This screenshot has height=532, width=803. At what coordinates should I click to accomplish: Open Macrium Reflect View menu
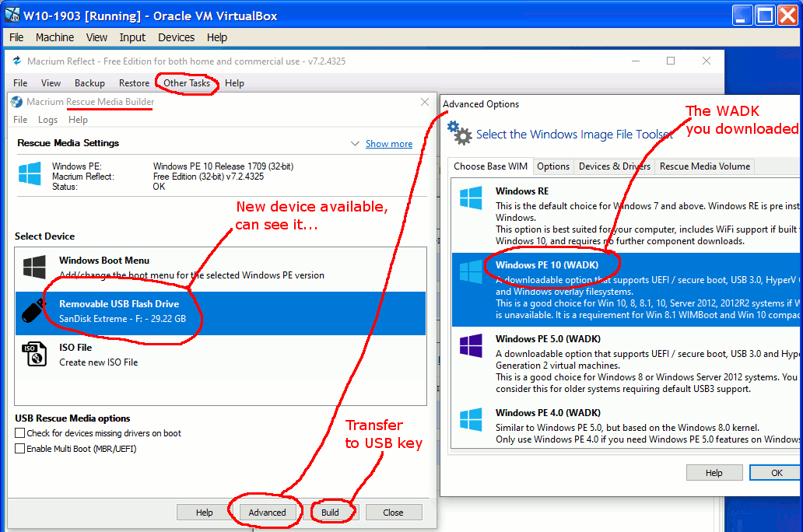pos(51,83)
